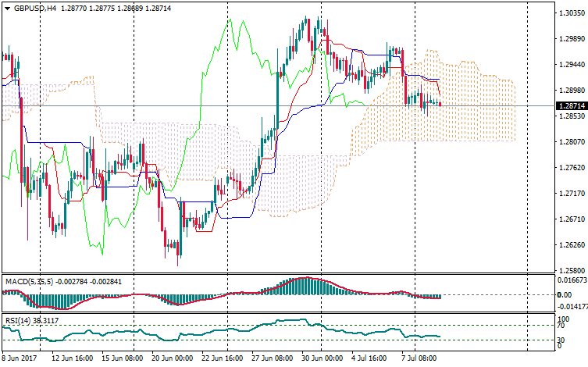Click the RSI 70 level label
The image size is (588, 367).
(x=559, y=326)
